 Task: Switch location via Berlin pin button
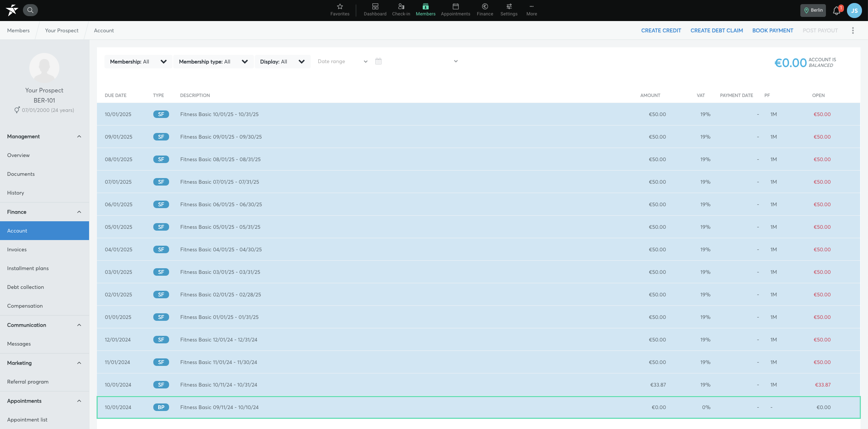[x=813, y=10]
